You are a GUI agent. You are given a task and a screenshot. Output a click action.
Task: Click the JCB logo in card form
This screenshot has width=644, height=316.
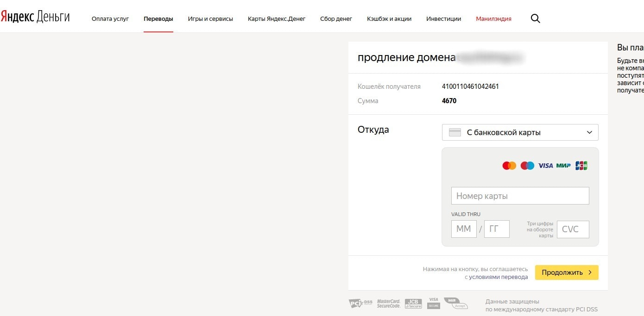pyautogui.click(x=581, y=166)
